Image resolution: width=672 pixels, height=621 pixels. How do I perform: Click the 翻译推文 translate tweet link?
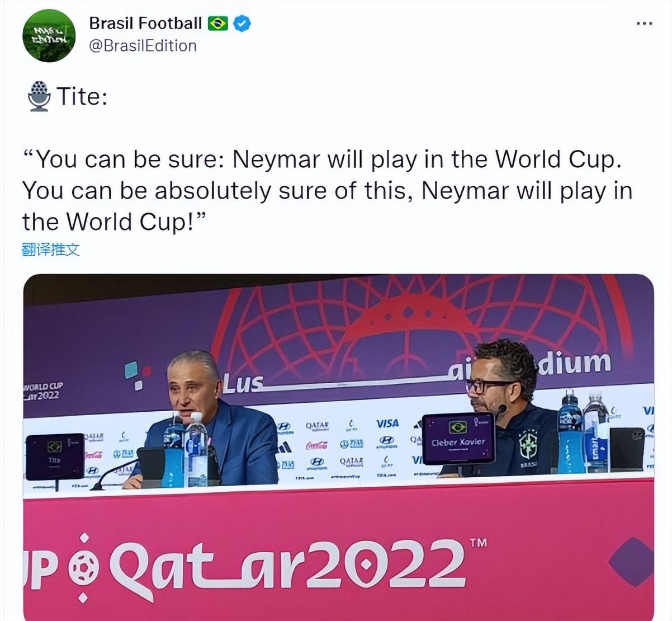51,249
